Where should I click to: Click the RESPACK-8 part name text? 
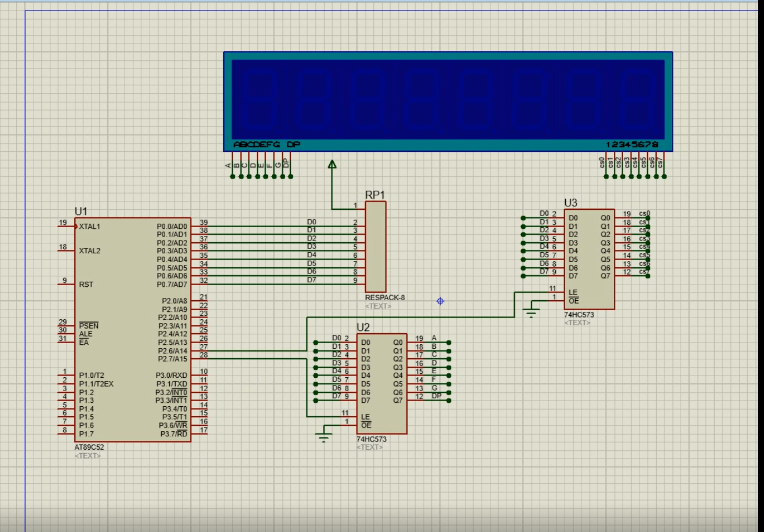click(x=385, y=298)
